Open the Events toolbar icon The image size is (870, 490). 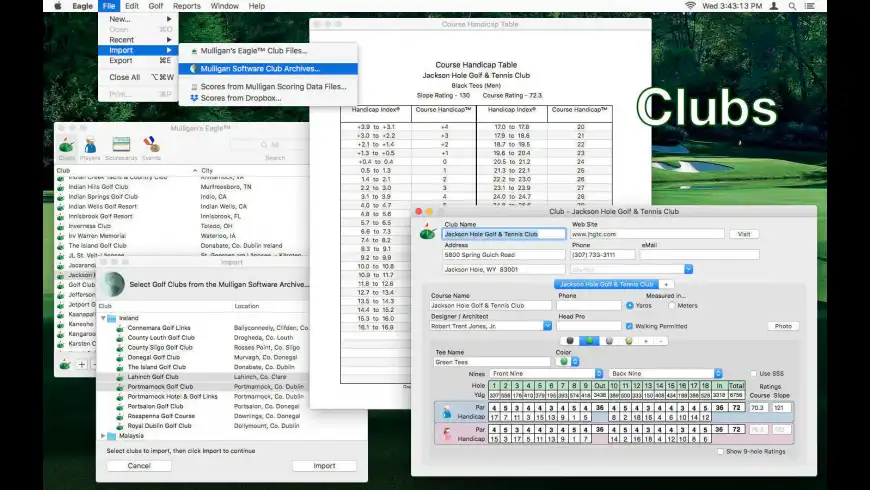click(151, 148)
